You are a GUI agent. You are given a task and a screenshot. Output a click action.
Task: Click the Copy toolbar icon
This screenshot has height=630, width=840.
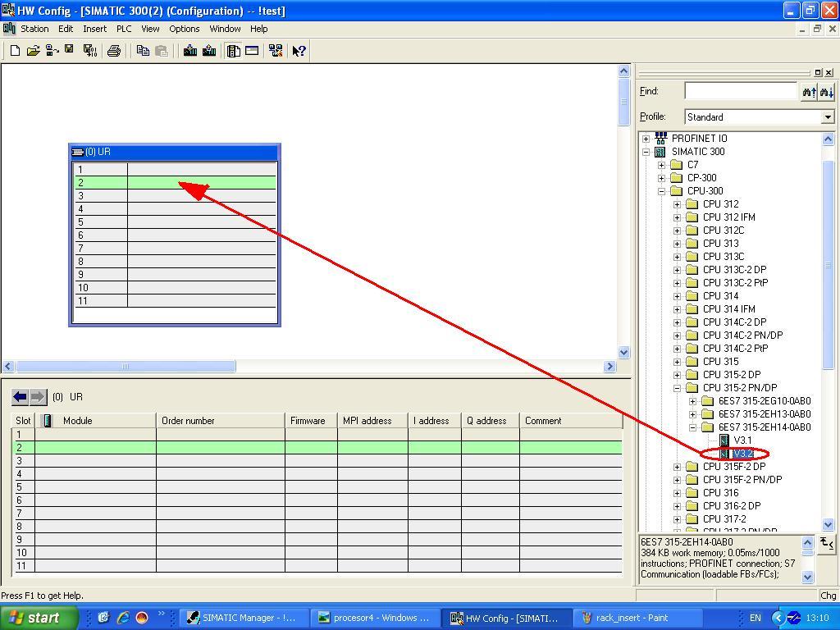point(143,51)
